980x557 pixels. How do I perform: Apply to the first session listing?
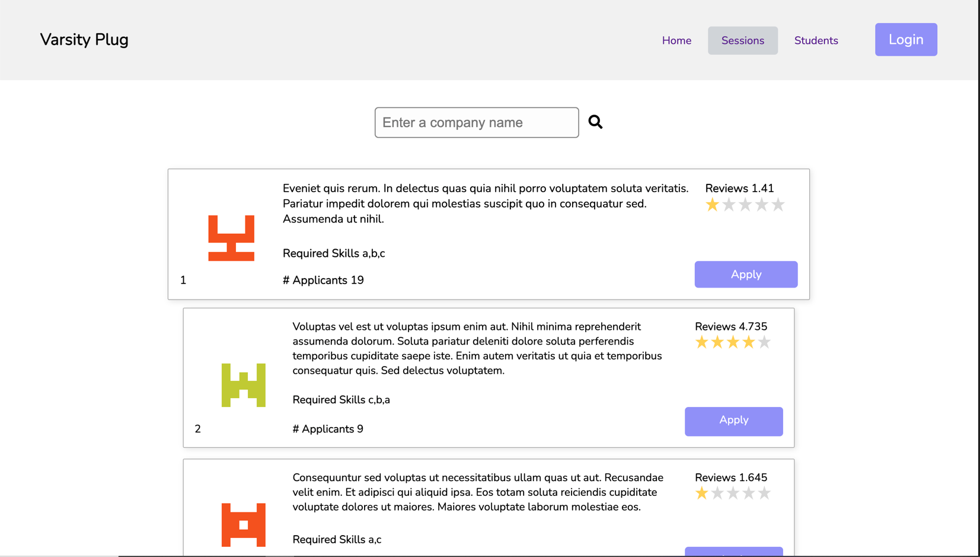click(746, 274)
